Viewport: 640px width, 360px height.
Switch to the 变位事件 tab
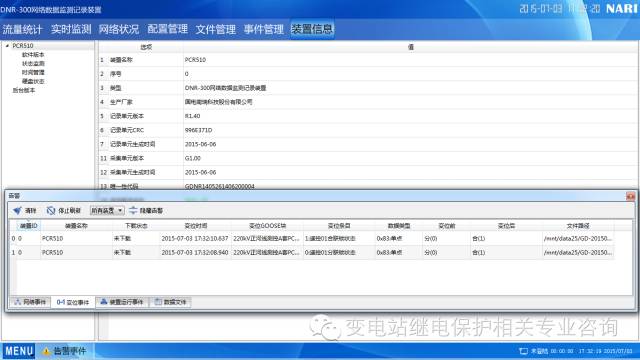[x=73, y=302]
